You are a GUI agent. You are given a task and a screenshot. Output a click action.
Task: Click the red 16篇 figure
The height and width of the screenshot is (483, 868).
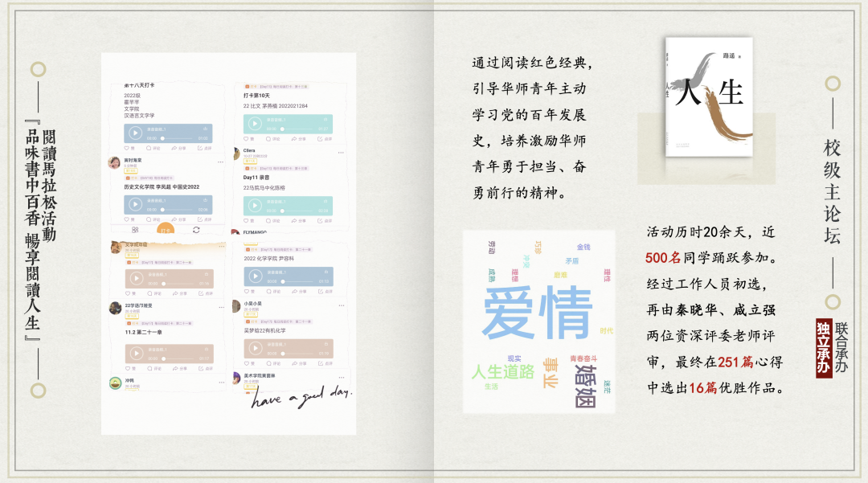[x=703, y=388]
